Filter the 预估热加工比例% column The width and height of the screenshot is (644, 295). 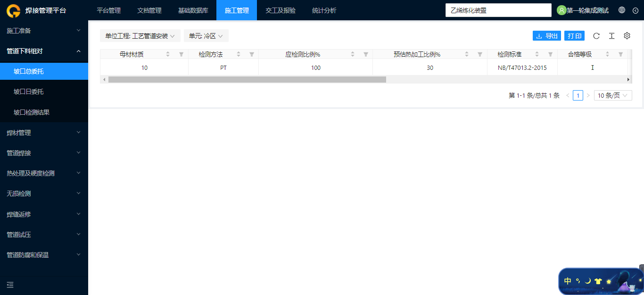pyautogui.click(x=480, y=54)
